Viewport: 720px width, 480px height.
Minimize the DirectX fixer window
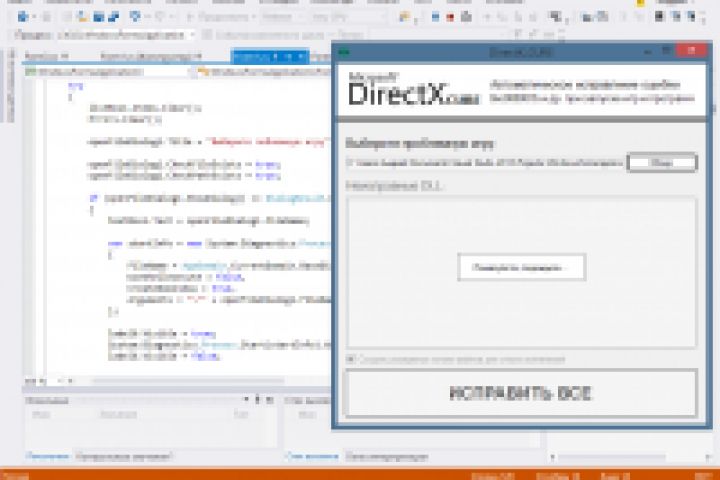coord(647,51)
